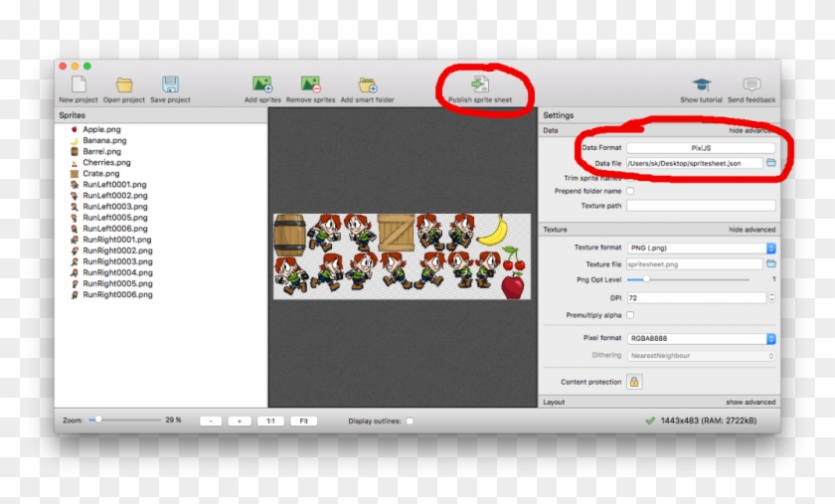The width and height of the screenshot is (835, 504).
Task: Select the Apple.png sprite thumbnail icon
Action: coord(75,129)
